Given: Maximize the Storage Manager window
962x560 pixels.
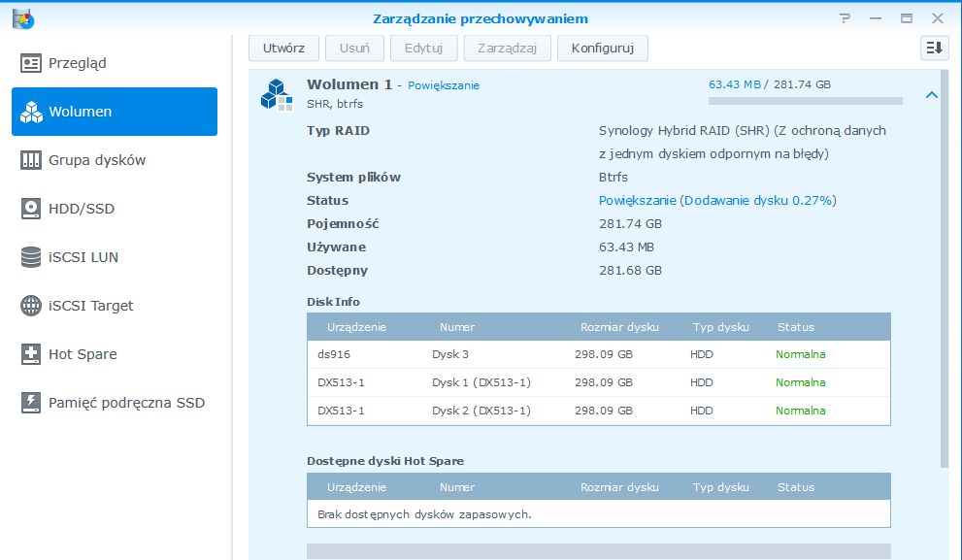Looking at the screenshot, I should pyautogui.click(x=906, y=18).
